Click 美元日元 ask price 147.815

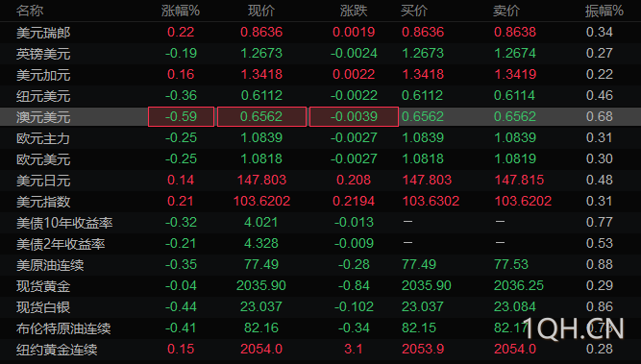click(x=519, y=180)
